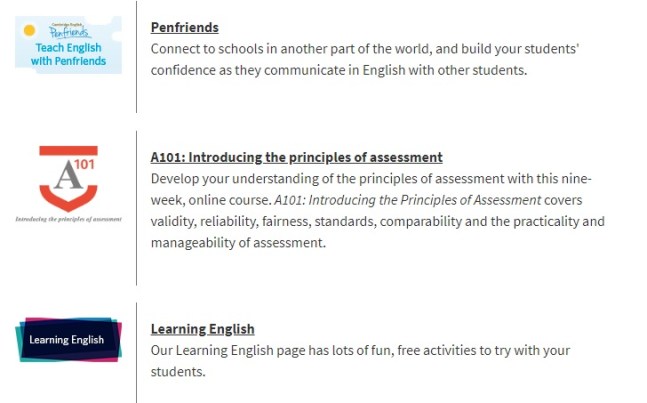
Task: Click the handwritten Penfriends script logo
Action: coord(68,33)
